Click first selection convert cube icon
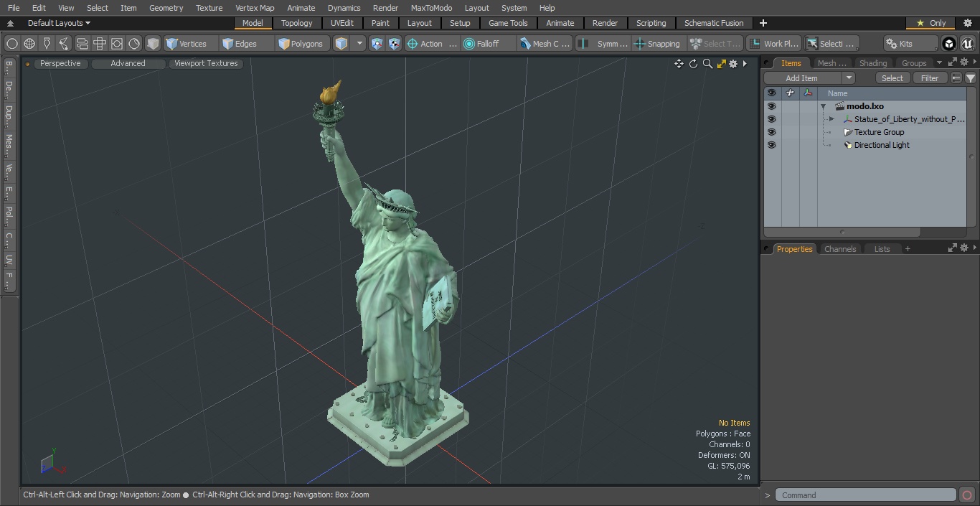The image size is (980, 506). (377, 44)
